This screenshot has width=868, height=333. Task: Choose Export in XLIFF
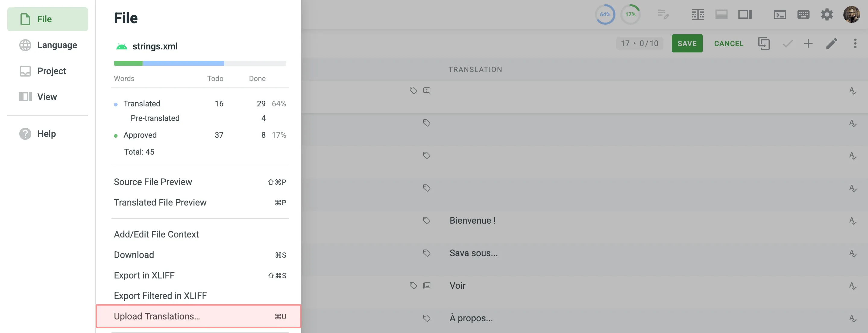click(x=144, y=275)
